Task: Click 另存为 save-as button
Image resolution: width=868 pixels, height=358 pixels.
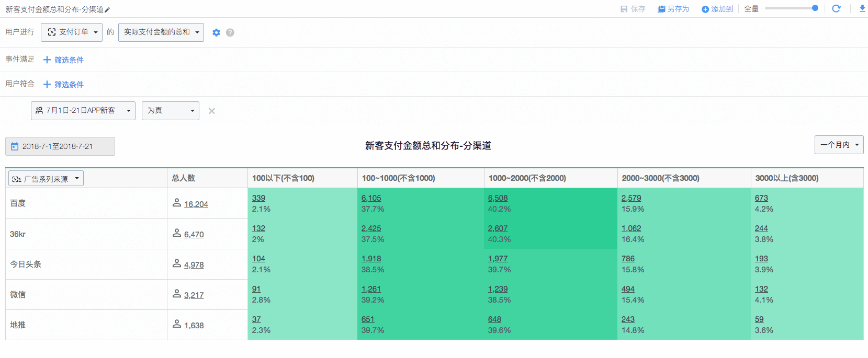Action: [x=673, y=9]
